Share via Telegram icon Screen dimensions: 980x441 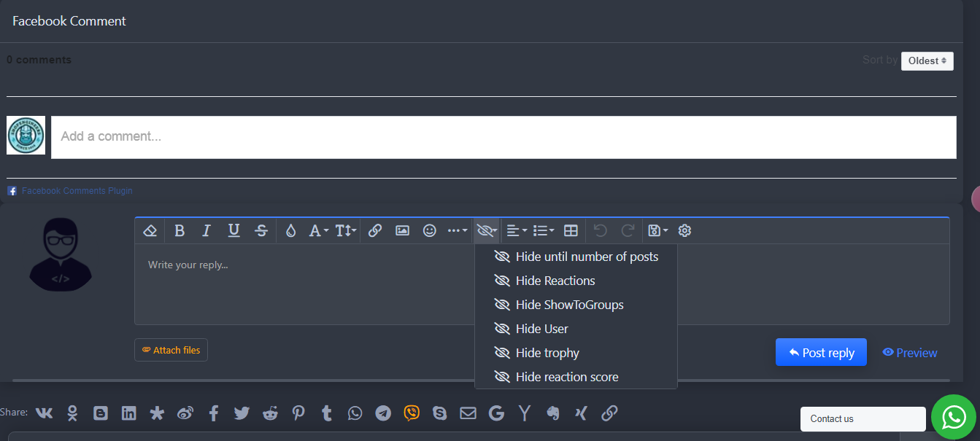(383, 413)
